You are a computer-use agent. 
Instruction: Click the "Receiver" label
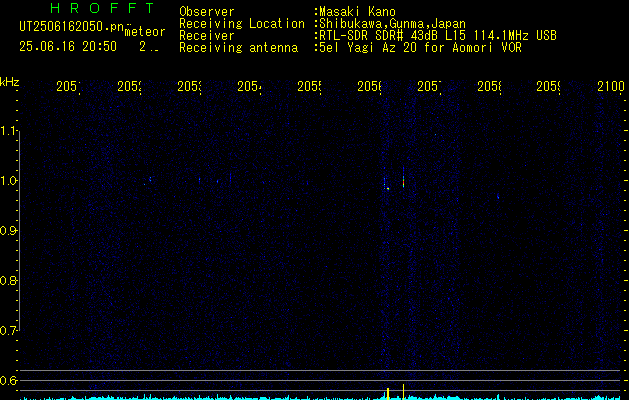(207, 36)
